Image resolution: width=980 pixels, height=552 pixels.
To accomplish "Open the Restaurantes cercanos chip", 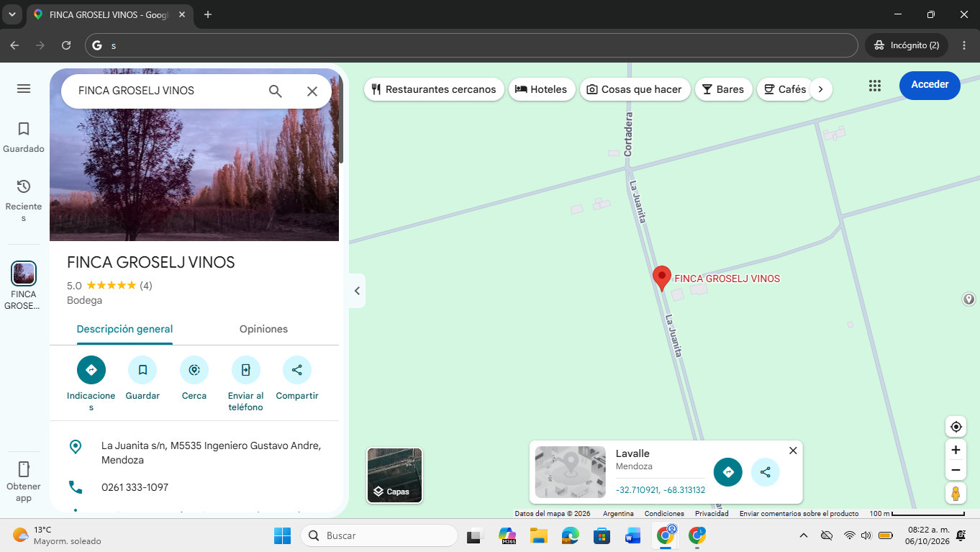I will tap(434, 89).
